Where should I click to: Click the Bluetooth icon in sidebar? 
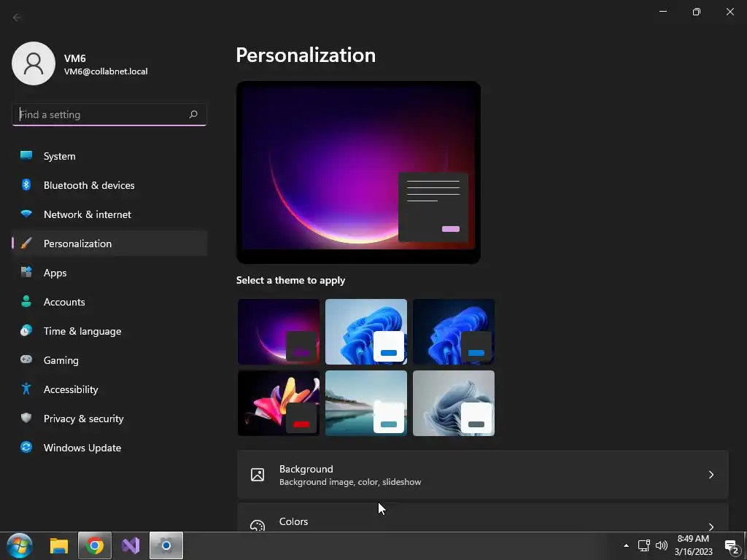coord(26,184)
